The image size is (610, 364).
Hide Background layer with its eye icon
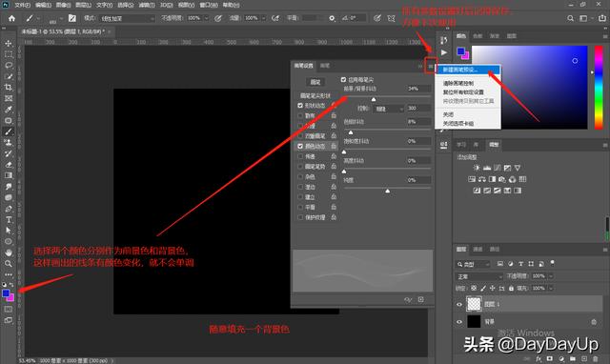click(459, 322)
